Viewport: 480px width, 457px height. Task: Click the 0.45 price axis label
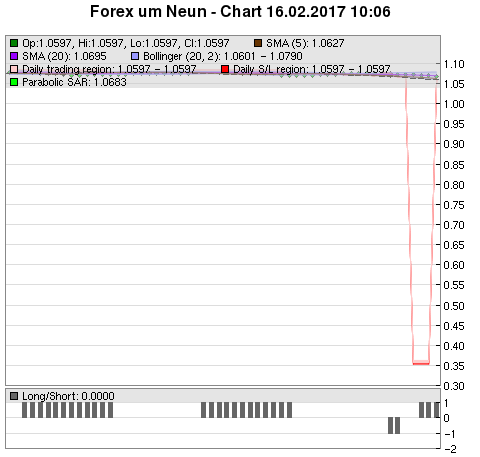[454, 326]
